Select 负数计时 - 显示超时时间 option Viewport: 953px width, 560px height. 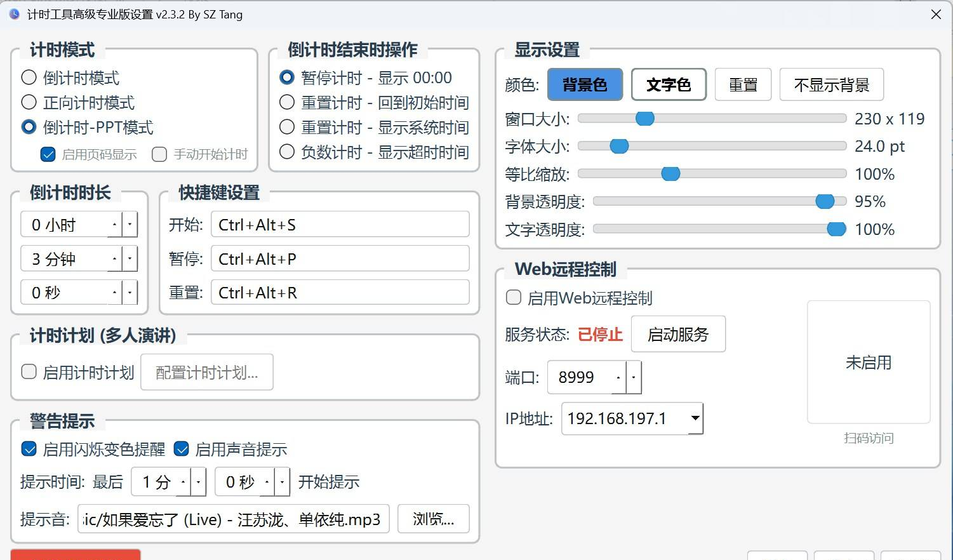click(287, 152)
